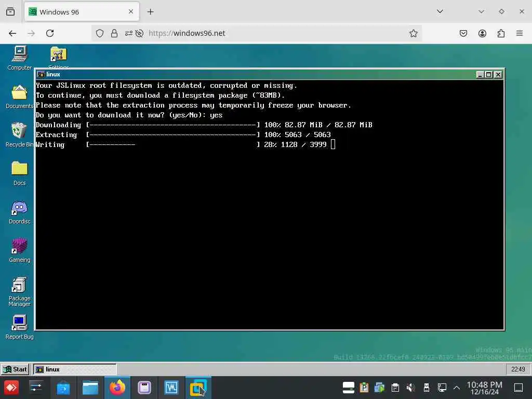Open the Computer desktop icon
This screenshot has width=532, height=399.
point(19,58)
